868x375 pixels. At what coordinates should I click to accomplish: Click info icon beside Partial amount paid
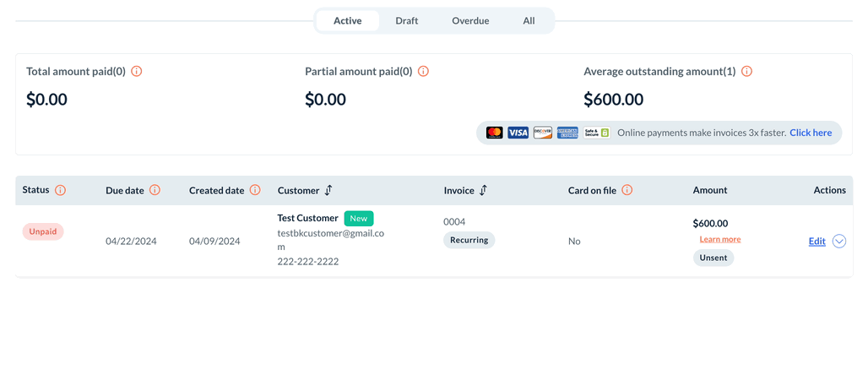click(x=424, y=72)
